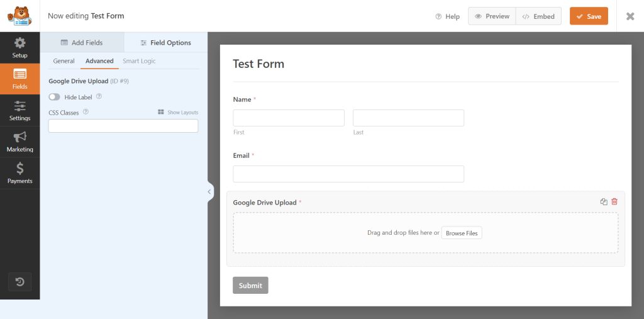The image size is (644, 319).
Task: Click the CSS Classes help icon
Action: point(86,112)
